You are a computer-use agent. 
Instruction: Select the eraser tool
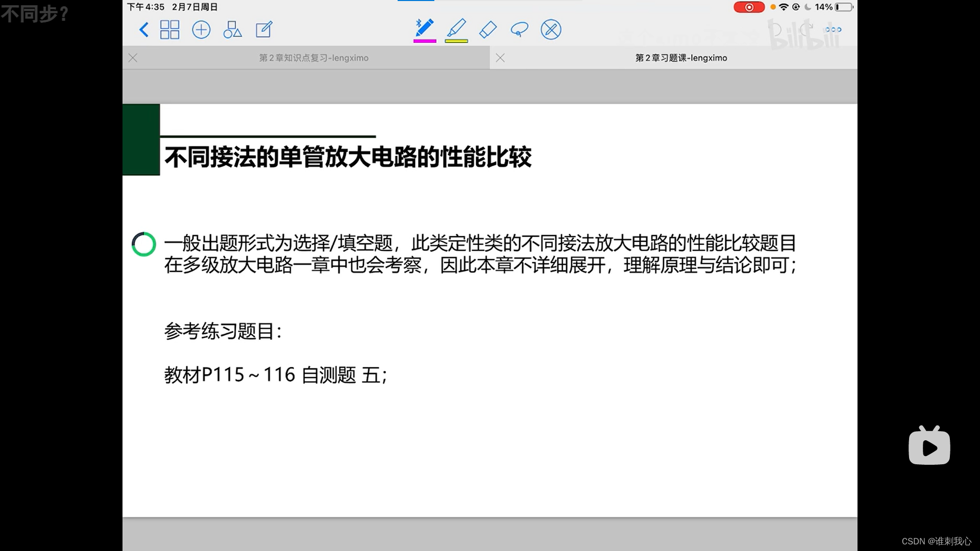click(488, 30)
